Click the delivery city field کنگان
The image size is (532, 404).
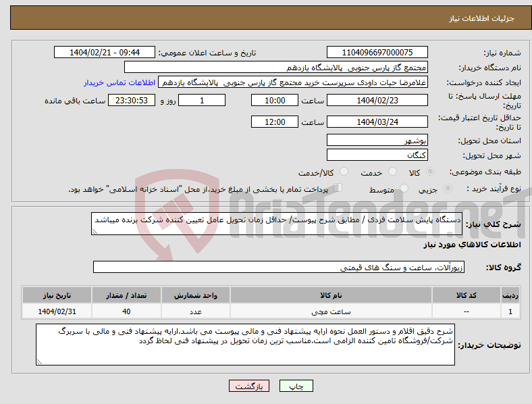377,155
